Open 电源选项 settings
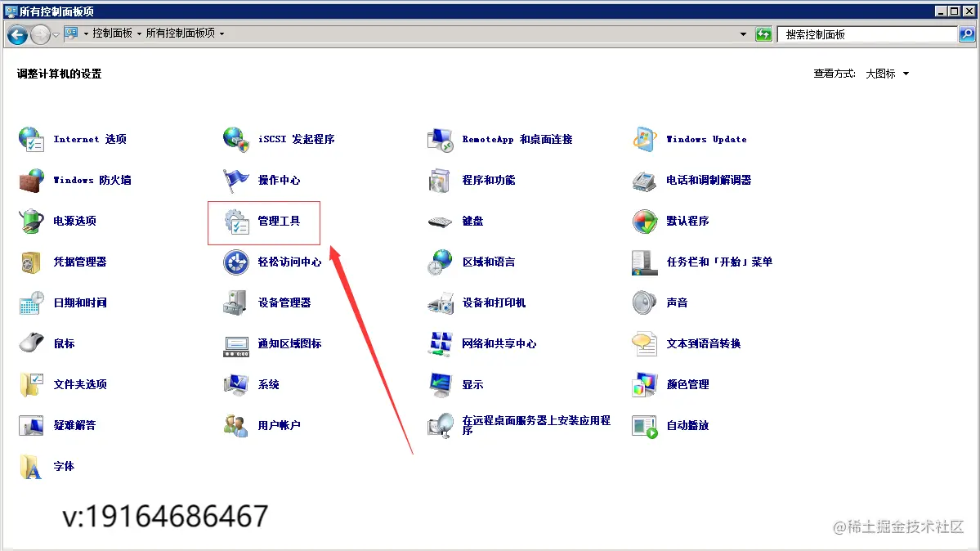Screen dimensions: 980x551 pyautogui.click(x=78, y=221)
